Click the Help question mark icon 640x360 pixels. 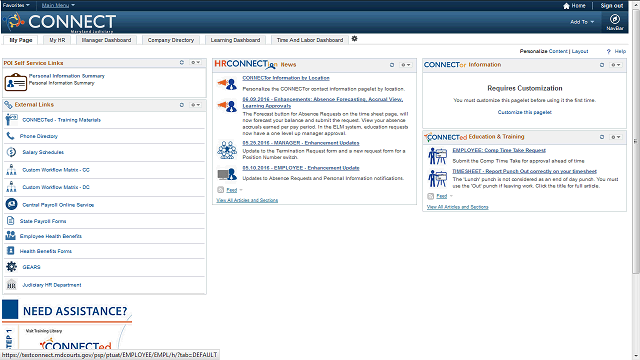coord(609,51)
